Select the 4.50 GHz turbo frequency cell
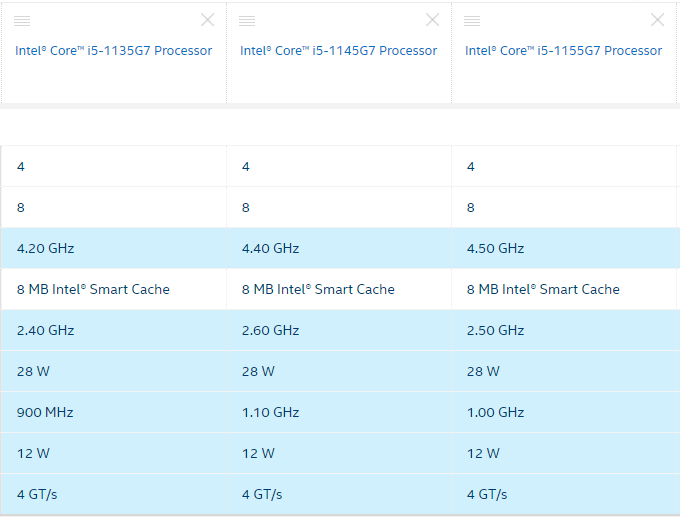 pos(564,248)
